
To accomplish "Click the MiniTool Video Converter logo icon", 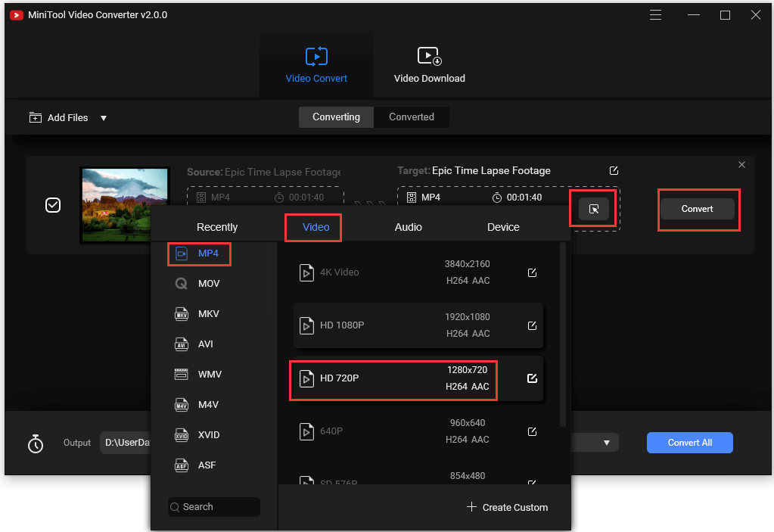I will tap(17, 15).
